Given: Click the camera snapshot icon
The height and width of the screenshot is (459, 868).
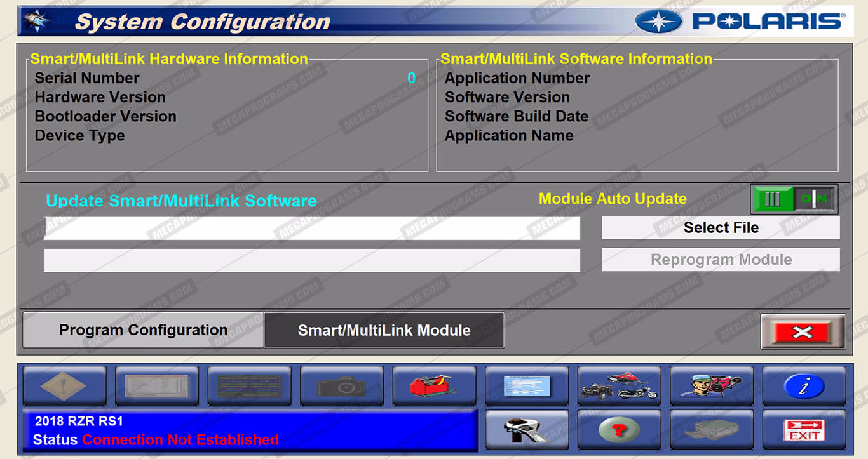Looking at the screenshot, I should 342,386.
